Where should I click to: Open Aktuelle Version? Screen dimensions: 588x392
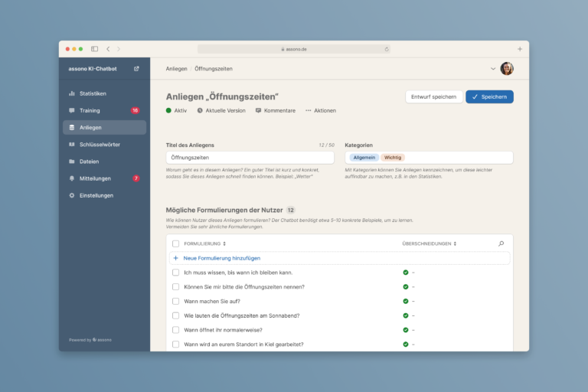coord(221,111)
